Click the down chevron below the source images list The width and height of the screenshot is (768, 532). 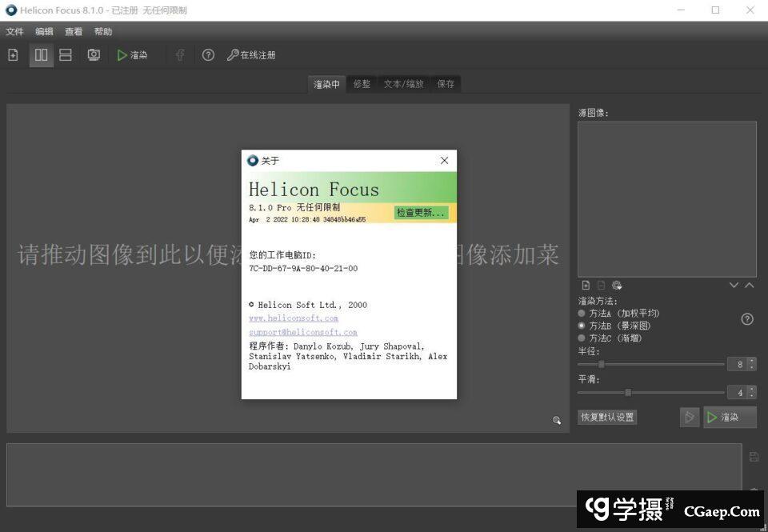click(734, 286)
